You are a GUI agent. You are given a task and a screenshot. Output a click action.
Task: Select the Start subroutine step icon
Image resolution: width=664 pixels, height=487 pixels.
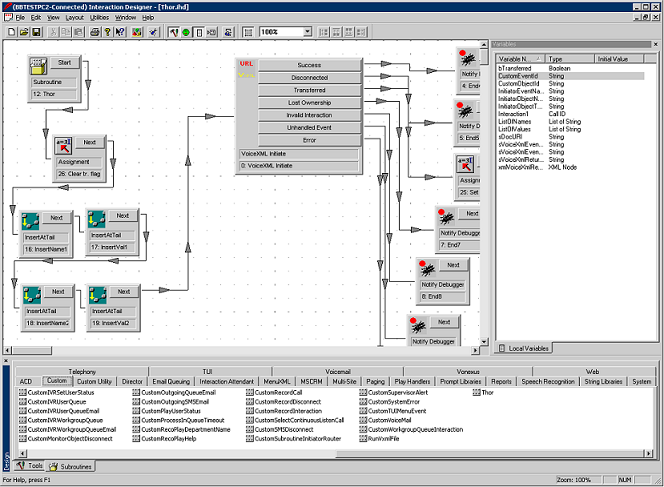tap(40, 68)
